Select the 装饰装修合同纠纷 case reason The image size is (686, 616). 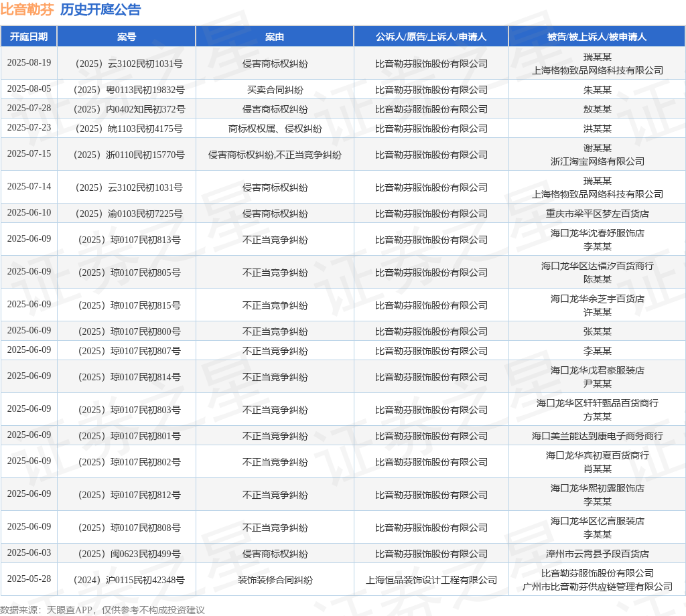(275, 580)
